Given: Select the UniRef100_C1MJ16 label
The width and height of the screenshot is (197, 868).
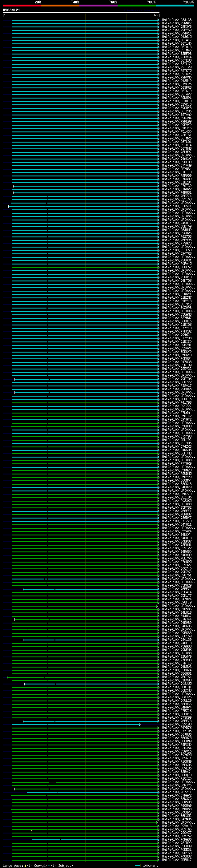Looking at the screenshot, I should pyautogui.click(x=177, y=128).
